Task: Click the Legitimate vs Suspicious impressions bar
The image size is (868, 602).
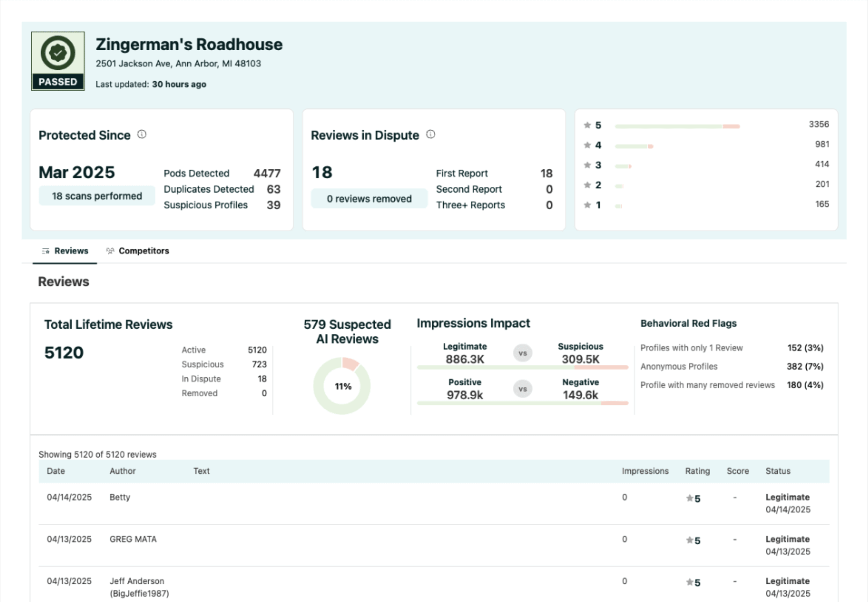Action: (x=522, y=367)
